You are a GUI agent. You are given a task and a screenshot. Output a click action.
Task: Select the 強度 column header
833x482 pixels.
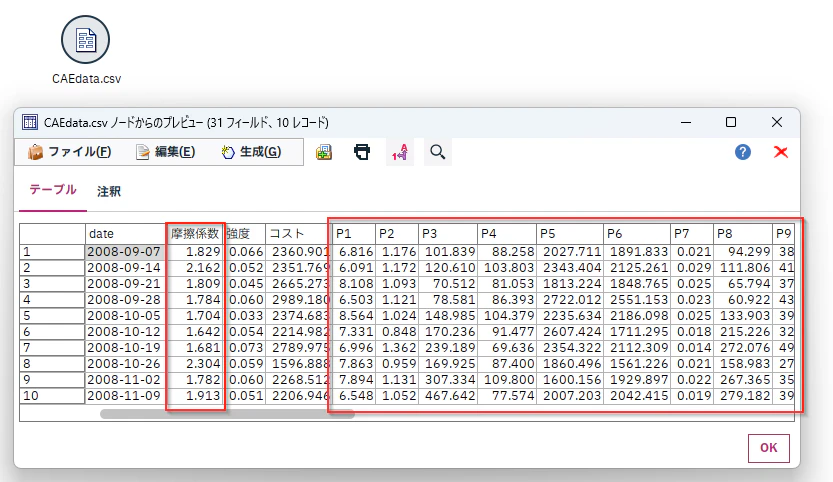point(244,234)
